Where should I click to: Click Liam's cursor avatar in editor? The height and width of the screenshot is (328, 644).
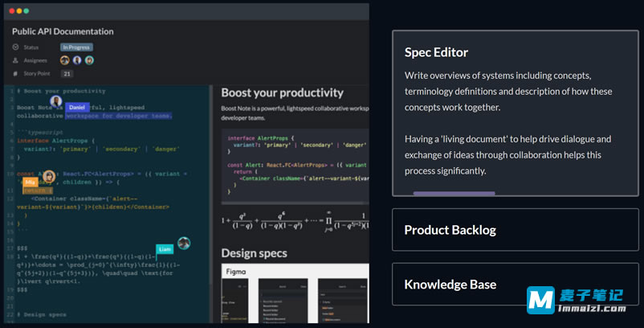184,243
